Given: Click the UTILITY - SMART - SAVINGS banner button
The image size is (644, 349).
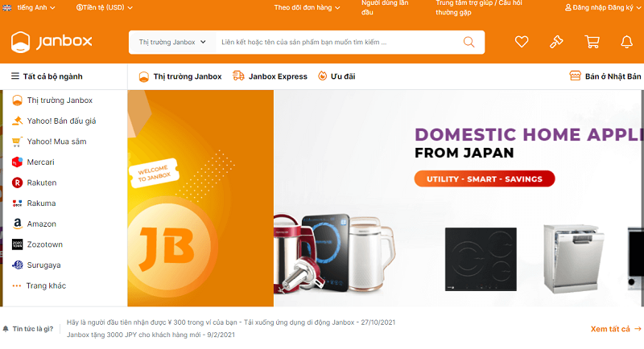Looking at the screenshot, I should (x=485, y=179).
